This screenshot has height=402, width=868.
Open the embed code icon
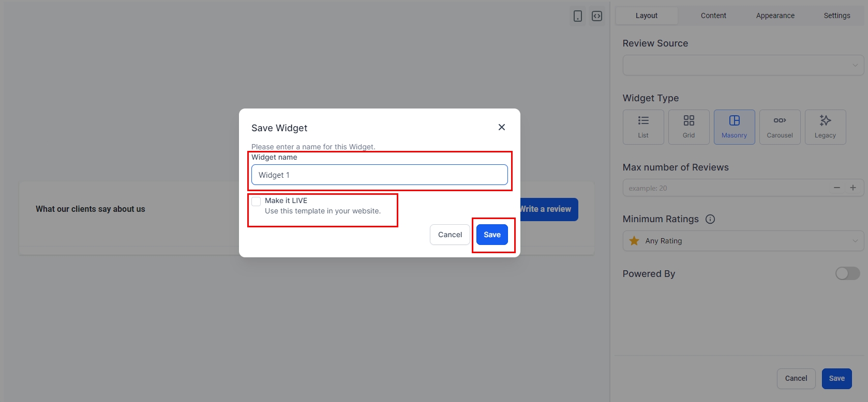(x=597, y=16)
